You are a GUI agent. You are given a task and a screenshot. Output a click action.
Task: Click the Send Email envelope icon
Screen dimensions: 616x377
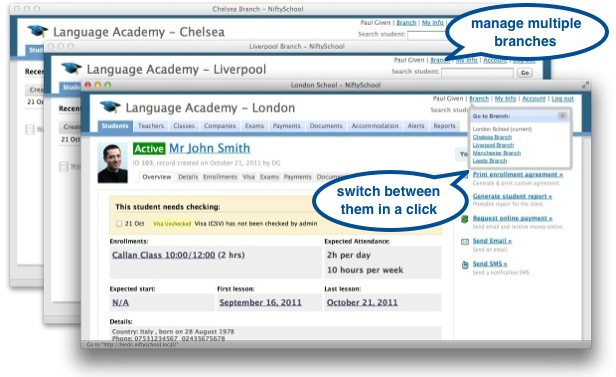(x=465, y=242)
